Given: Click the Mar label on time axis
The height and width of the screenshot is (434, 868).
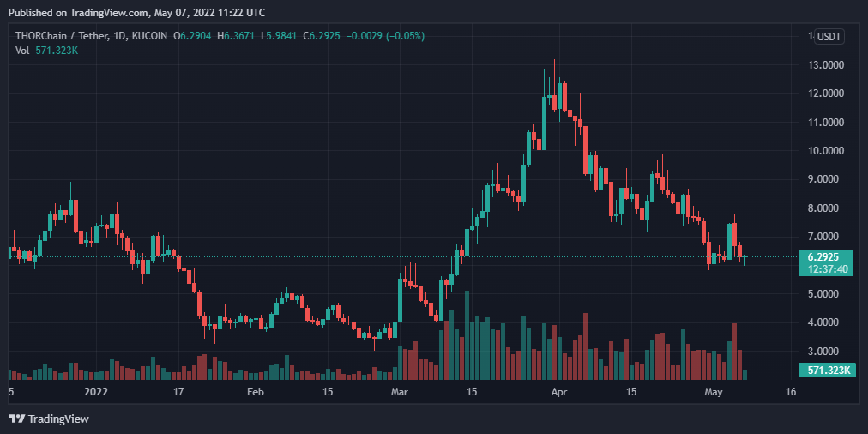Looking at the screenshot, I should (400, 392).
